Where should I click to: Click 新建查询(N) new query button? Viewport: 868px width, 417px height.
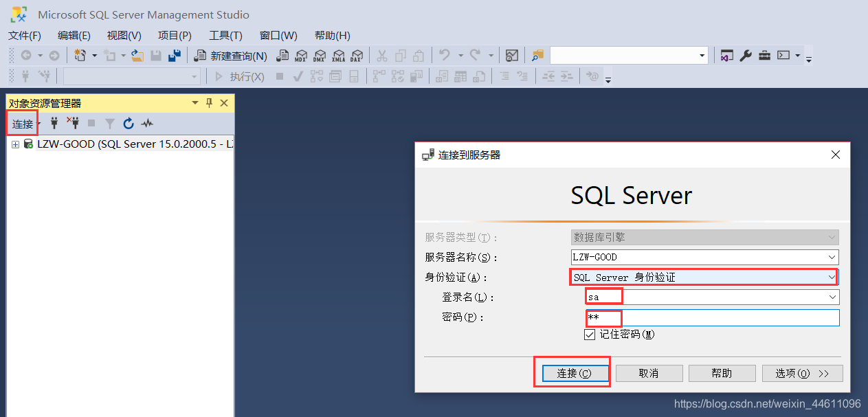point(231,56)
